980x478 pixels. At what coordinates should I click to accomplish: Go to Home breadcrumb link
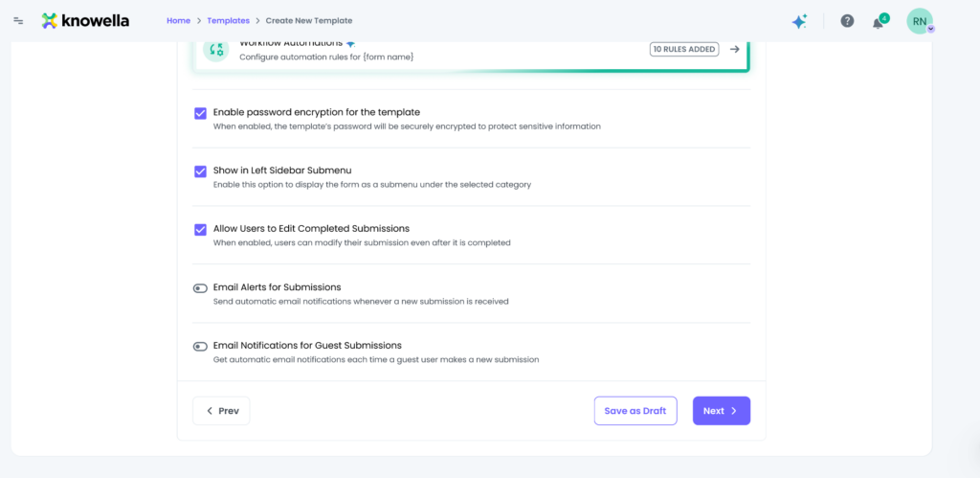click(178, 20)
